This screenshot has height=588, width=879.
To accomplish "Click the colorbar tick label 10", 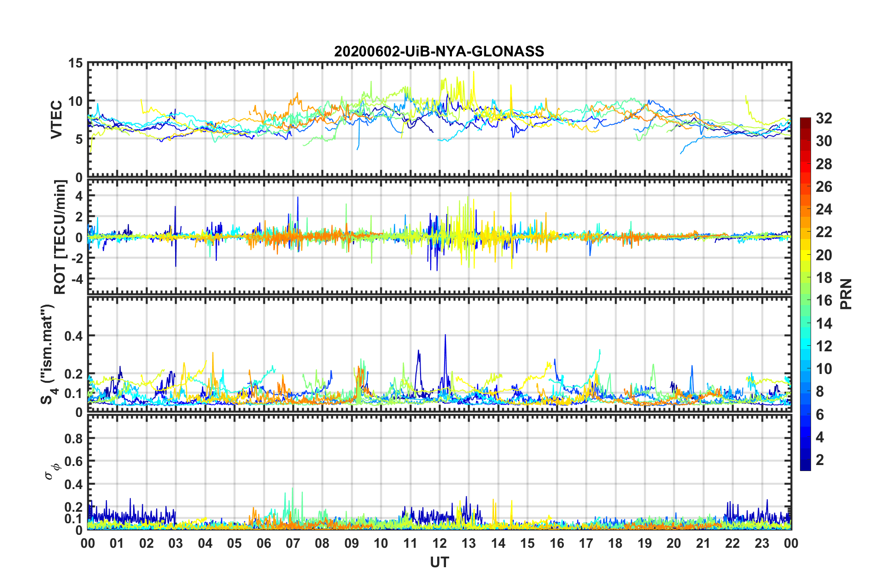I will pyautogui.click(x=824, y=369).
